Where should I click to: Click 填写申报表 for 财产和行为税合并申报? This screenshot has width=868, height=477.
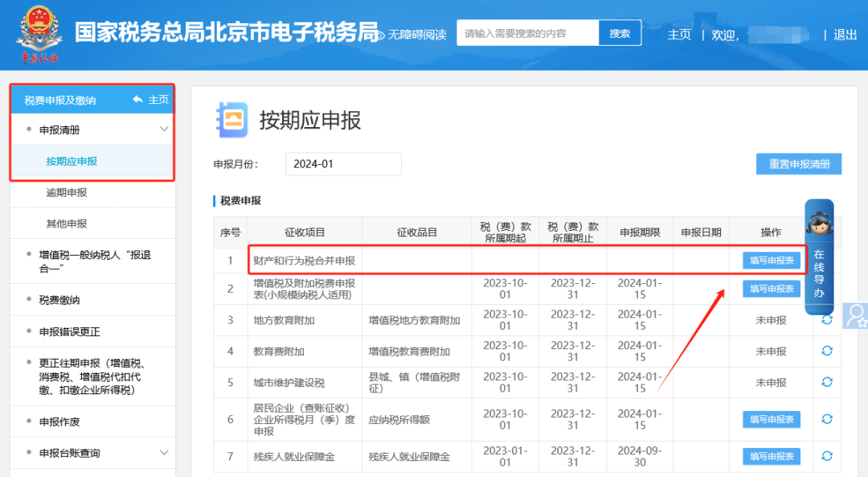tap(771, 260)
